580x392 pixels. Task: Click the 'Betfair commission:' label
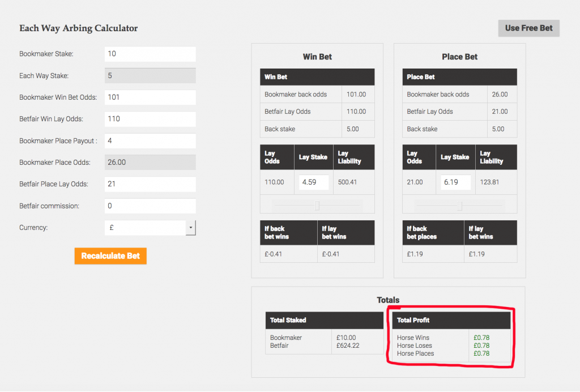pos(49,206)
